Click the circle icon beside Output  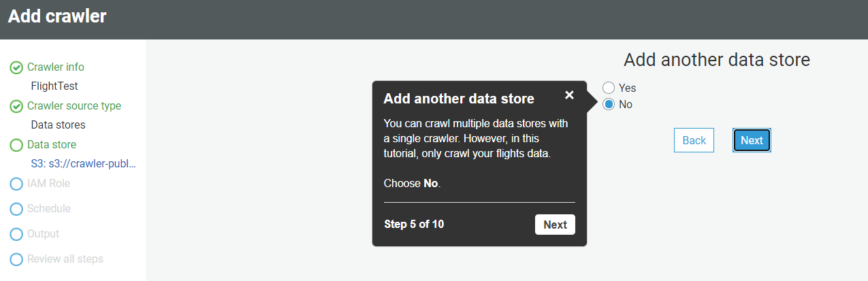pos(16,235)
